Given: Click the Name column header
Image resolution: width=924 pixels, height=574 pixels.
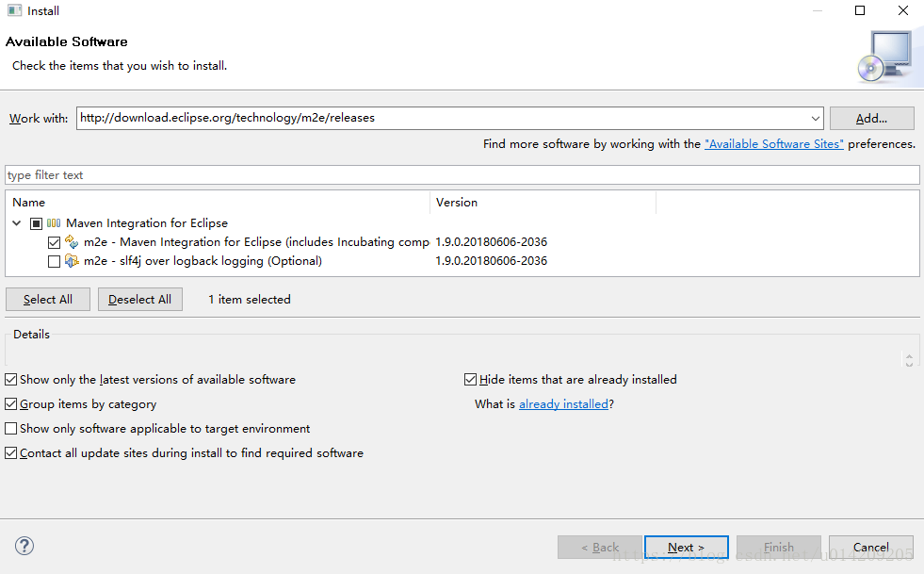Looking at the screenshot, I should (218, 203).
